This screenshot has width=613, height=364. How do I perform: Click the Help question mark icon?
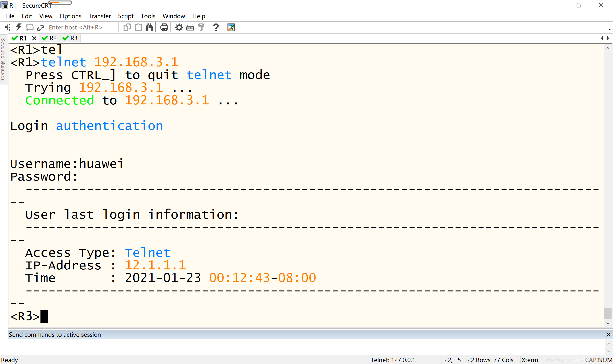click(216, 27)
